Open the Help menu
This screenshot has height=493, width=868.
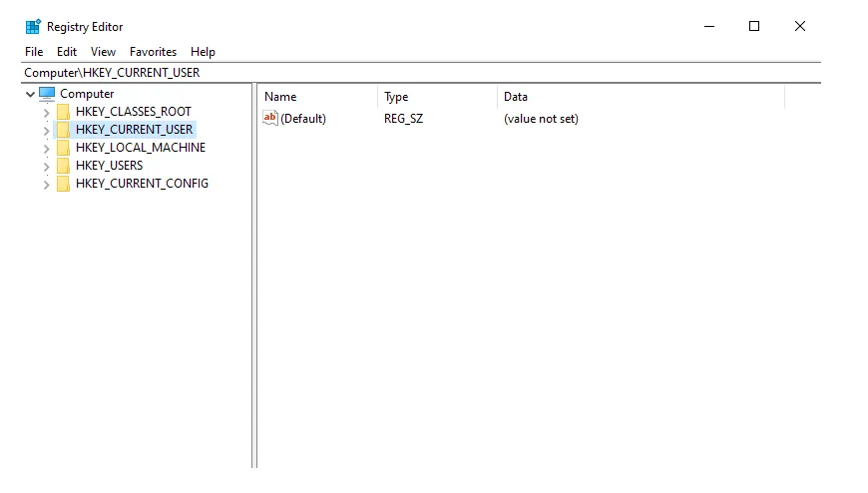click(203, 52)
